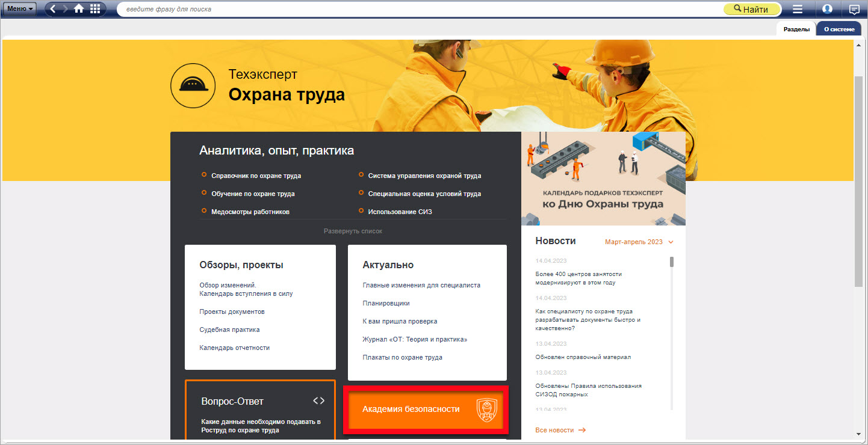Open the Меню dropdown
Viewport: 868px width, 445px height.
coord(20,9)
